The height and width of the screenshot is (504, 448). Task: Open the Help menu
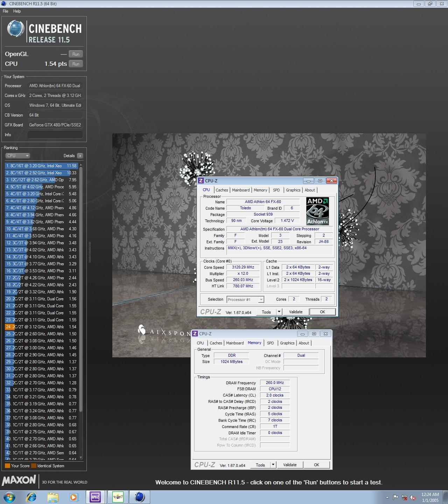click(x=17, y=11)
